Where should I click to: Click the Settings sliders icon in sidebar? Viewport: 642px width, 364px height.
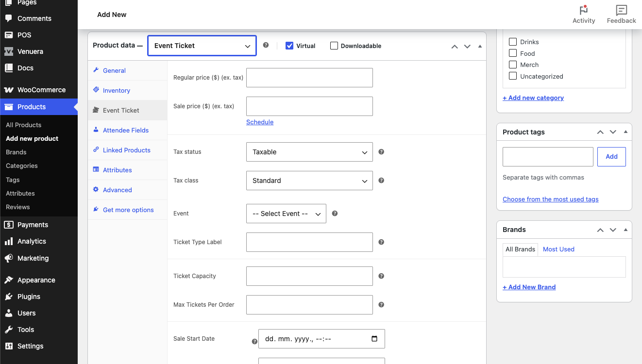[x=9, y=346]
